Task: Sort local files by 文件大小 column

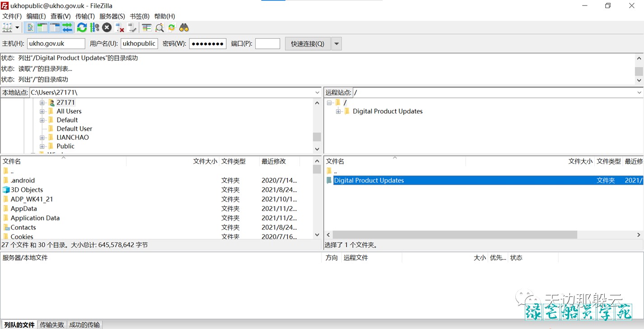Action: pos(205,161)
